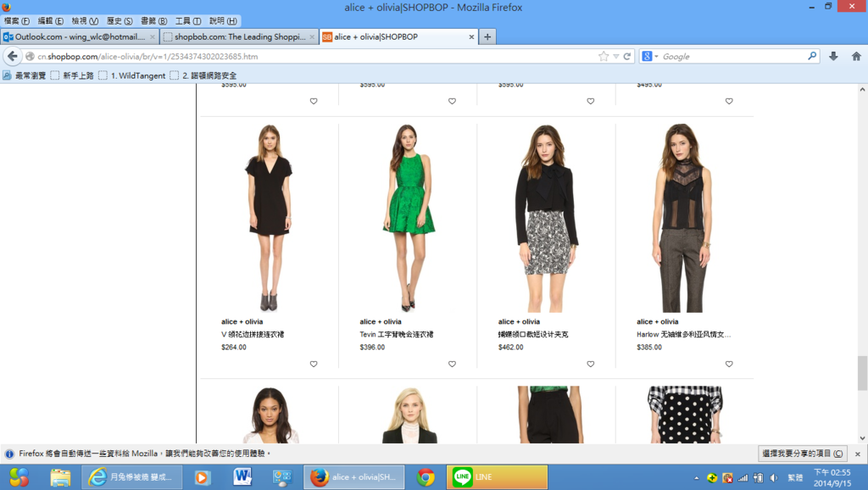Image resolution: width=868 pixels, height=490 pixels.
Task: Click the Google search input field
Action: 733,56
